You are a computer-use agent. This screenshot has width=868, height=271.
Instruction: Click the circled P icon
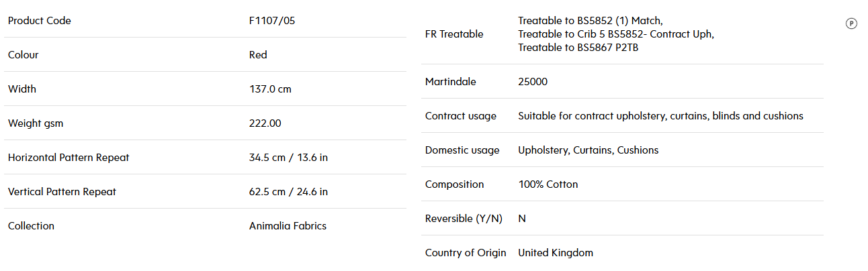[x=851, y=23]
